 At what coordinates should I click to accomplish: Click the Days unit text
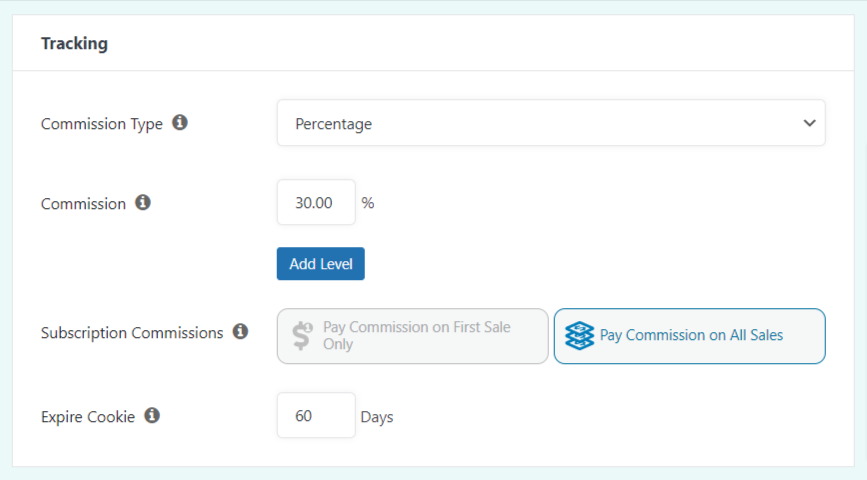point(377,417)
